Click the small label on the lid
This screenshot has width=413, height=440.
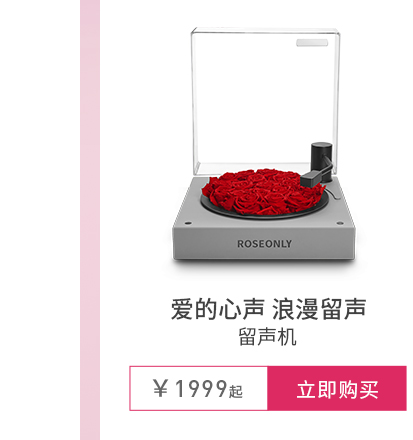[312, 43]
